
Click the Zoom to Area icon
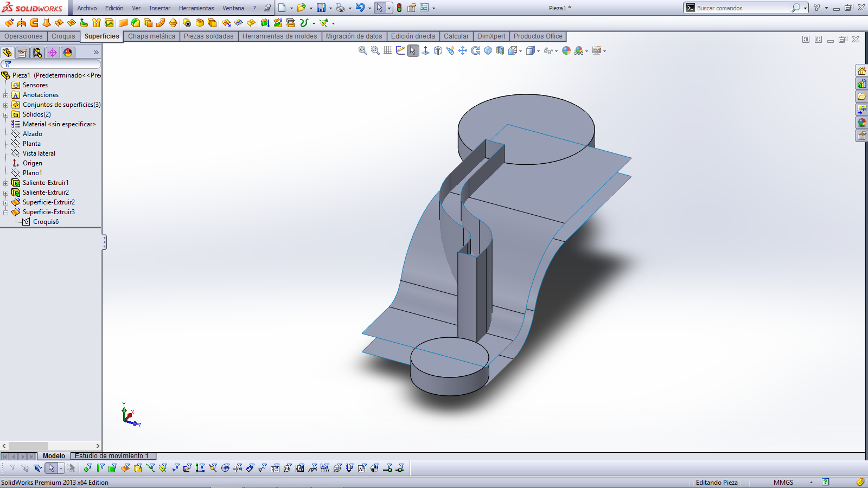(x=375, y=50)
